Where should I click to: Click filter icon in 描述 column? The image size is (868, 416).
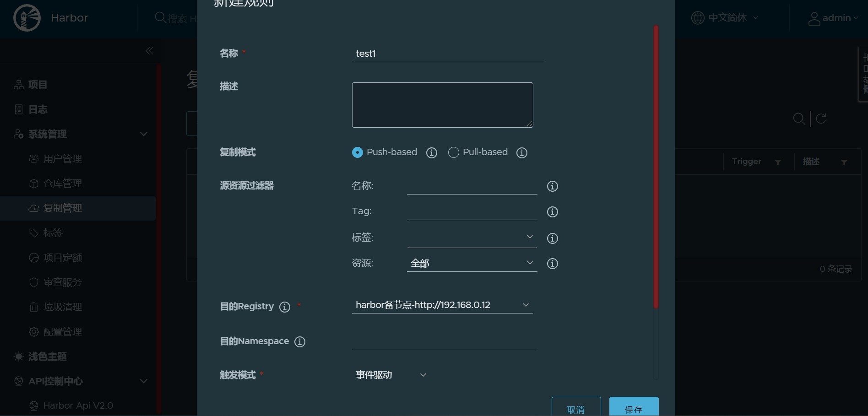(844, 162)
